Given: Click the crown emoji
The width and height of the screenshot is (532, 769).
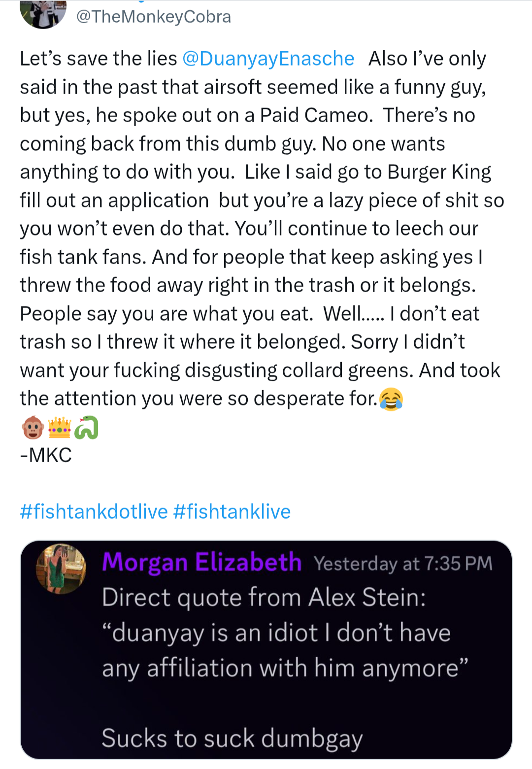Looking at the screenshot, I should point(60,428).
